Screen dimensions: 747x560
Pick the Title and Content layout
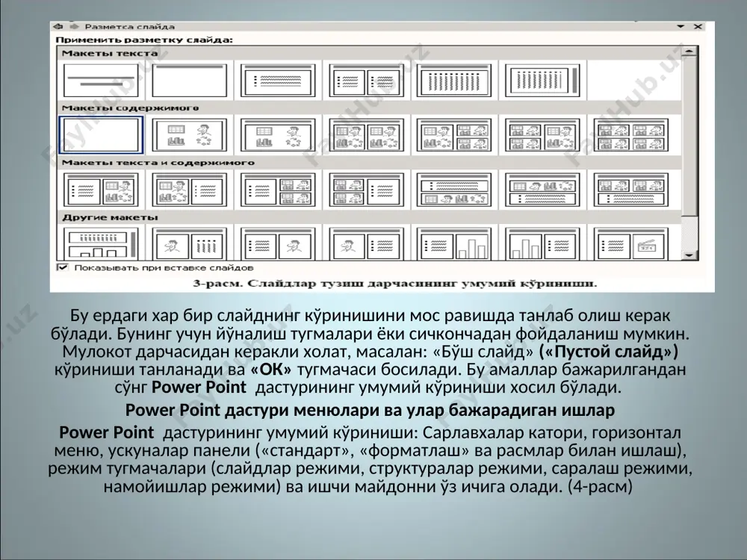(278, 135)
